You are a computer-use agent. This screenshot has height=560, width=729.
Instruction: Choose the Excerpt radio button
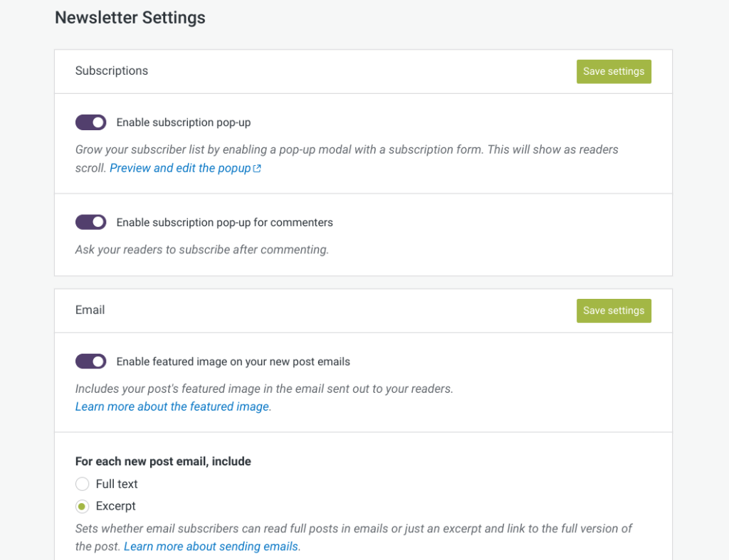point(83,507)
